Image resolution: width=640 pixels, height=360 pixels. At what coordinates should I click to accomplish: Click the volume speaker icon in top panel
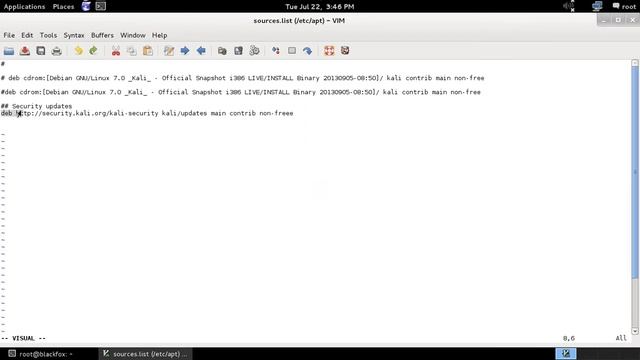(569, 6)
